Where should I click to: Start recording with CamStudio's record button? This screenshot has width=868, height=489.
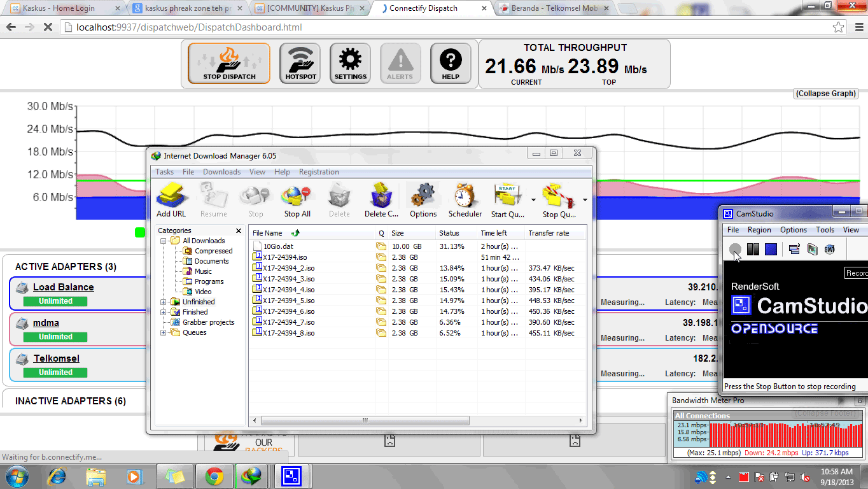tap(735, 249)
